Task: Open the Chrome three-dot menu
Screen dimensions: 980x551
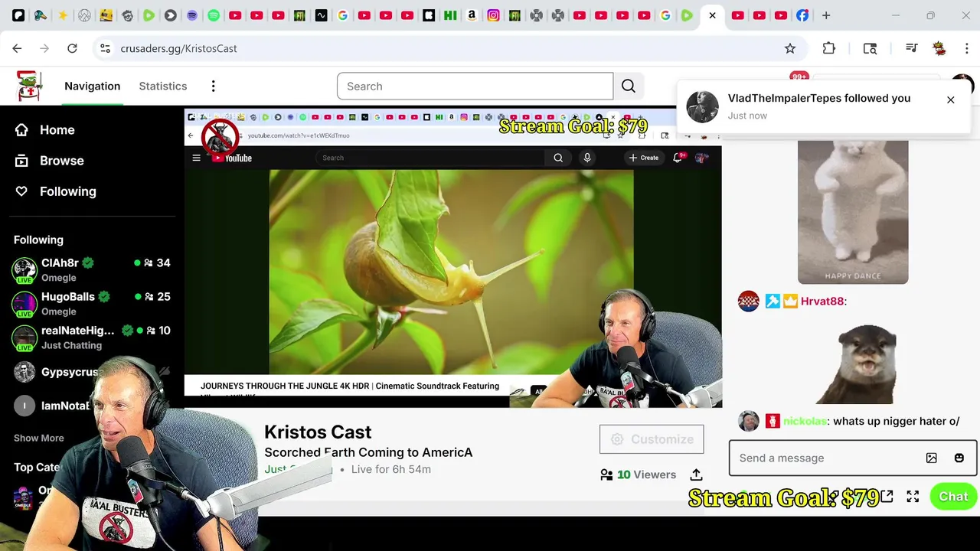Action: tap(966, 48)
